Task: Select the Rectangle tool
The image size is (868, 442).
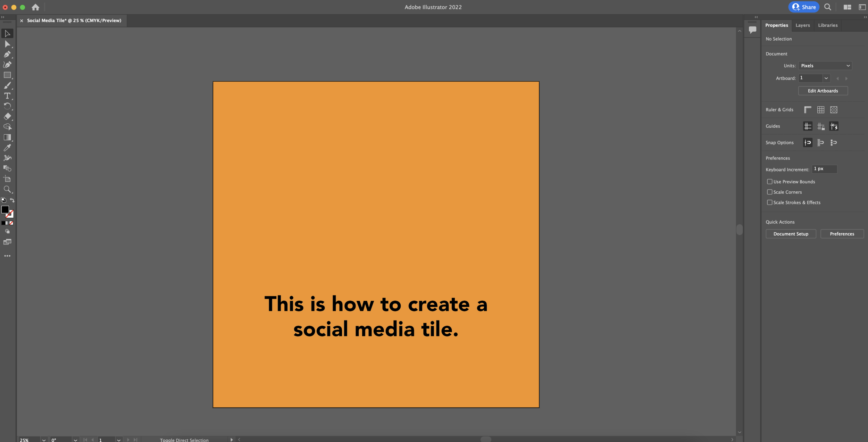Action: pyautogui.click(x=7, y=75)
